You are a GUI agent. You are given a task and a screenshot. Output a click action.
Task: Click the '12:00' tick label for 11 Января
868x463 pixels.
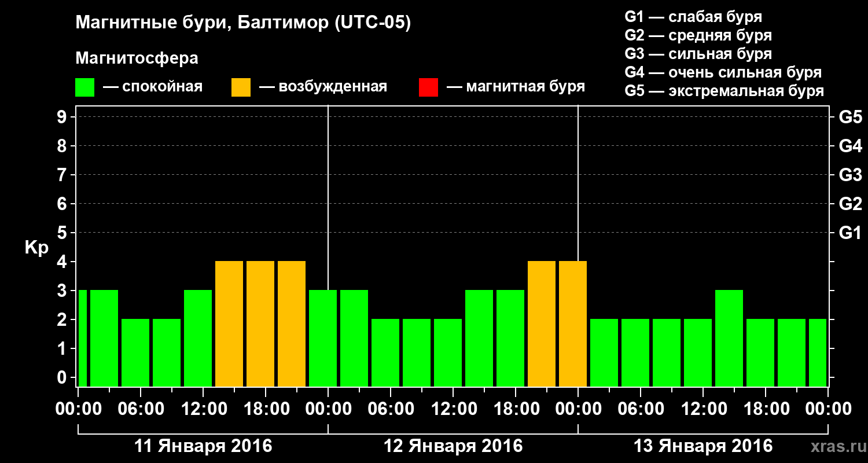point(203,409)
